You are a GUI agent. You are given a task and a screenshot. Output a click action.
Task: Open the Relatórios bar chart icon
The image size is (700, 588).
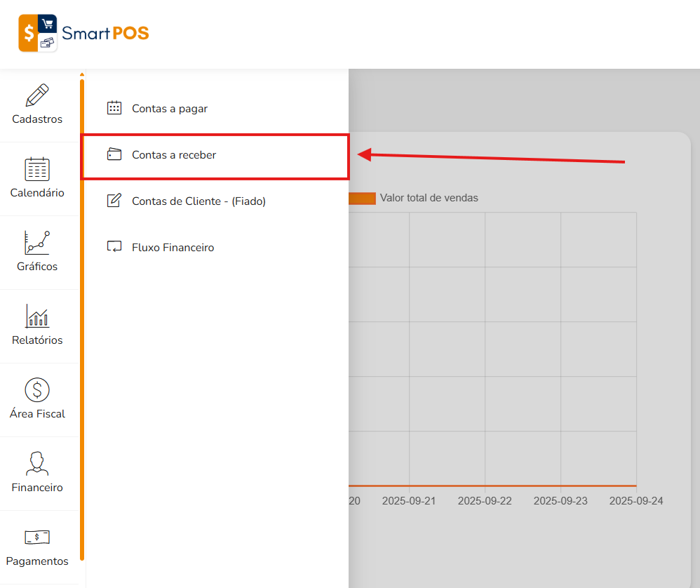[x=37, y=316]
